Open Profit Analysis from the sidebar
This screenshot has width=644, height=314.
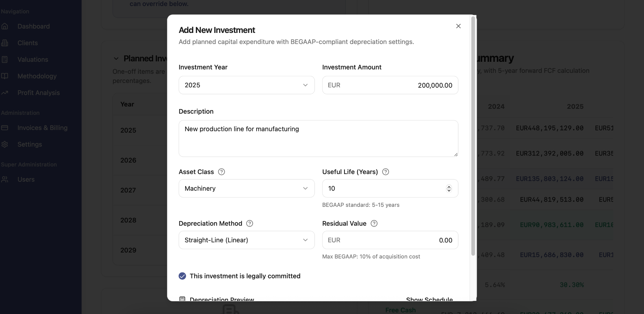(38, 93)
